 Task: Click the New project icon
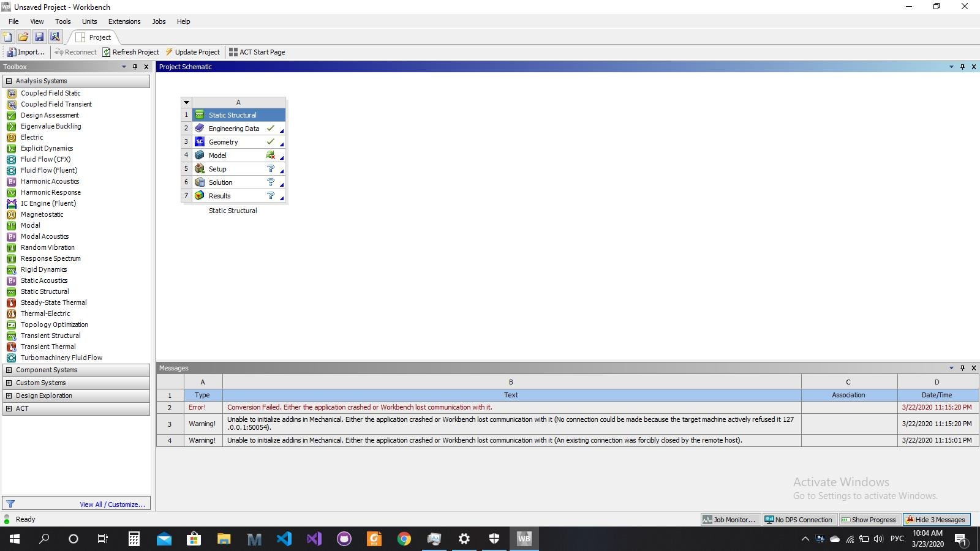tap(7, 37)
